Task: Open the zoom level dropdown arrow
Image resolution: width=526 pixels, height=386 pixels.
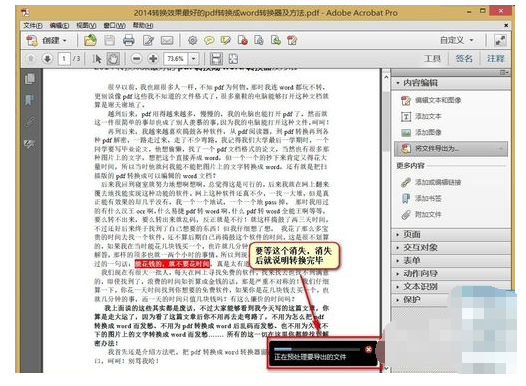Action: click(194, 59)
